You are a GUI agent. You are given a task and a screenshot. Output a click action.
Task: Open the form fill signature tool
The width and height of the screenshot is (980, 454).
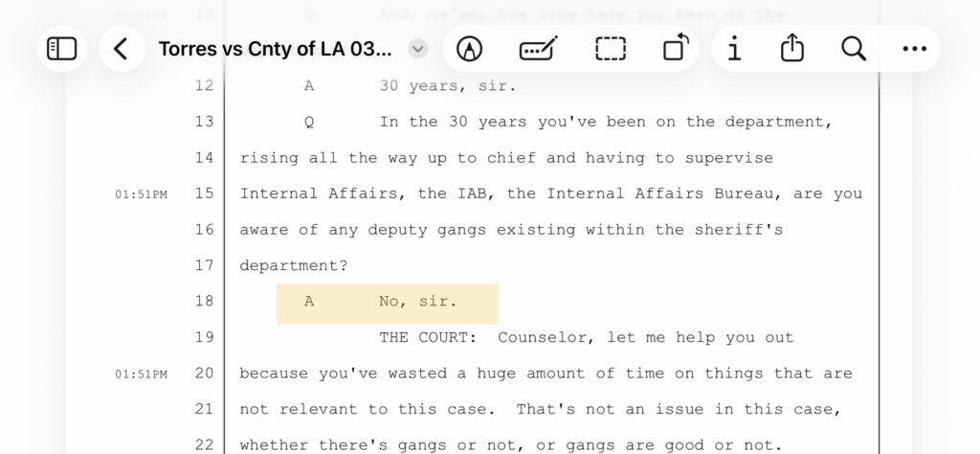[x=538, y=49]
